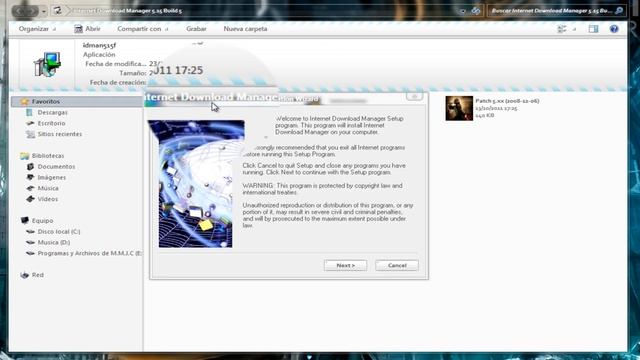Open the Musica (D:) drive
This screenshot has height=360, width=640.
[53, 242]
